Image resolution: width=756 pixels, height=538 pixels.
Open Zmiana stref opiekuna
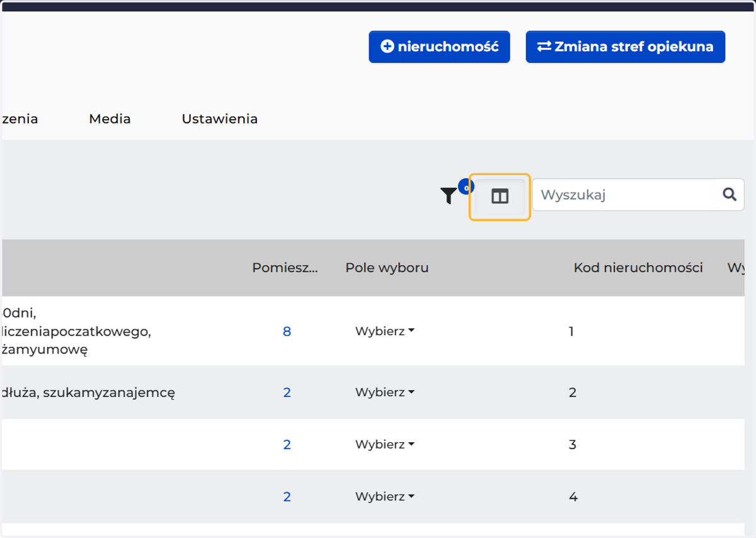[625, 47]
